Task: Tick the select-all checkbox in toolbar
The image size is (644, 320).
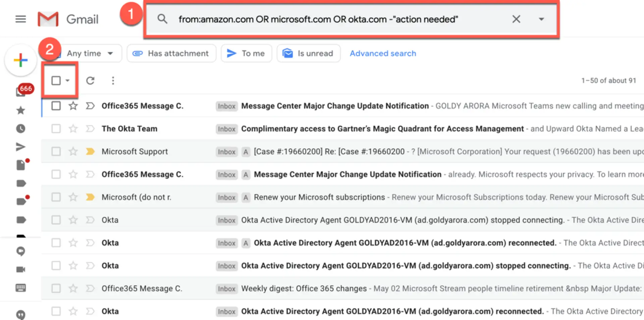Action: point(56,81)
